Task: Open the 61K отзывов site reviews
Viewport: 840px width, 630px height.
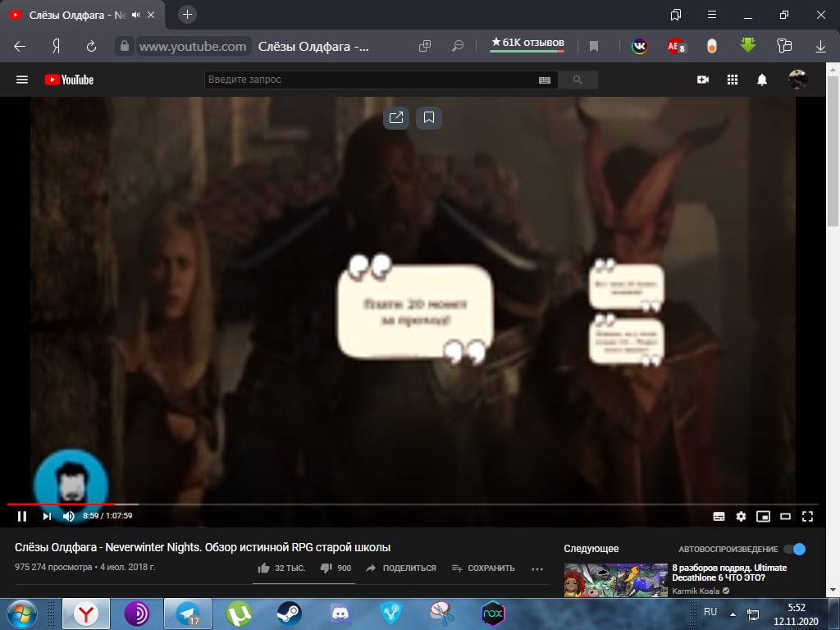Action: 527,43
